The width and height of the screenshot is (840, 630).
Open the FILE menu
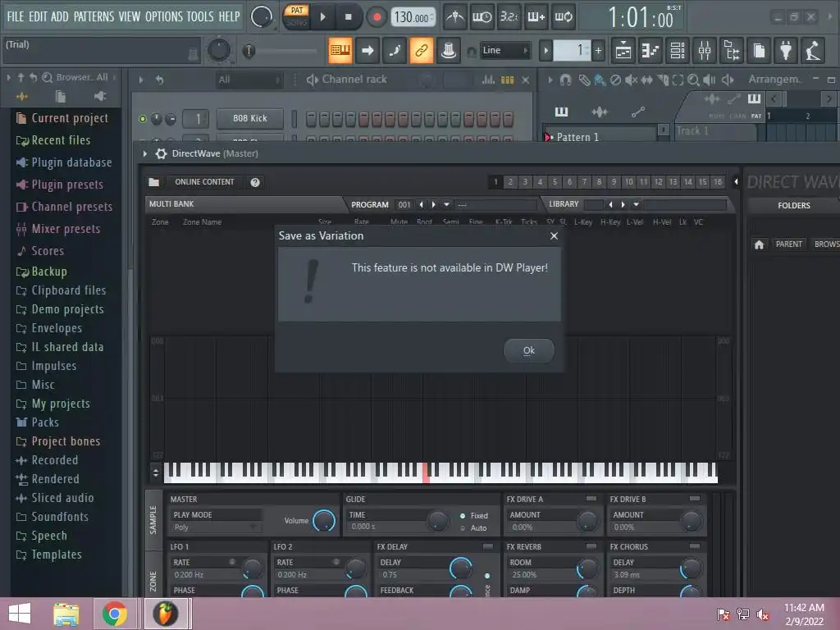15,16
